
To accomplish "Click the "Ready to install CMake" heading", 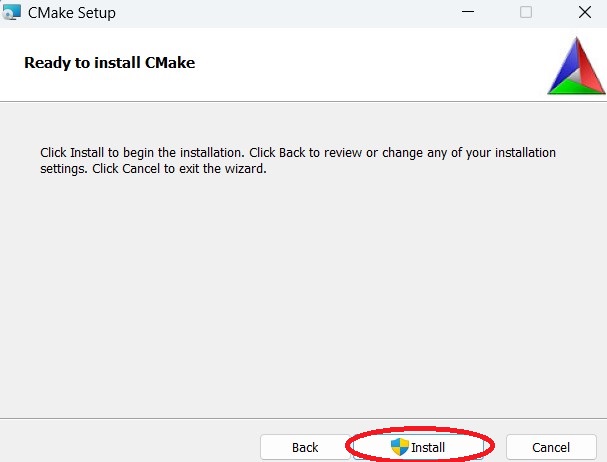I will [x=109, y=62].
